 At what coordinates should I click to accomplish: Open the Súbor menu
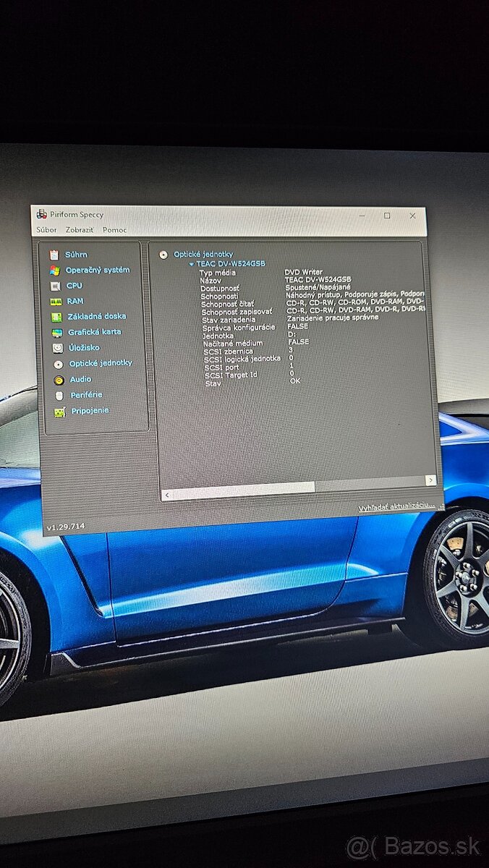point(46,230)
